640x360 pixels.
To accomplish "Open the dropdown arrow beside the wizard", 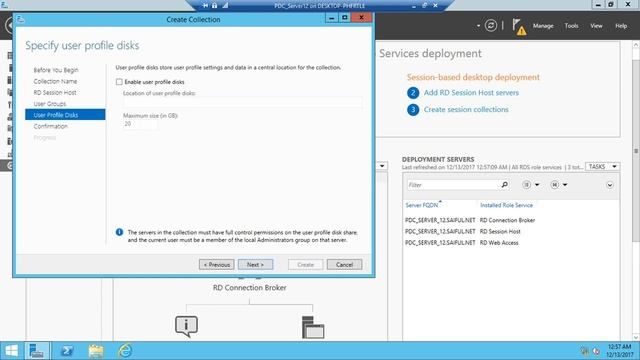I will [382, 166].
